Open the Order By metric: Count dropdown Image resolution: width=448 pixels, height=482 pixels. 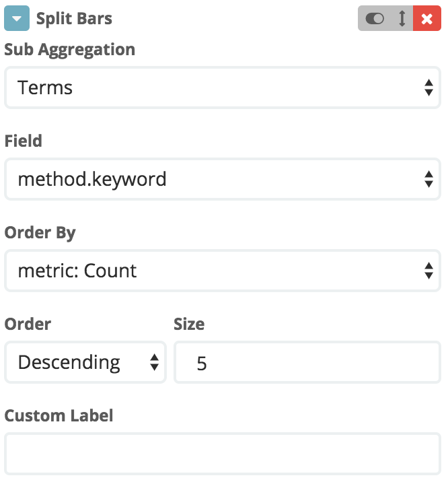(223, 271)
